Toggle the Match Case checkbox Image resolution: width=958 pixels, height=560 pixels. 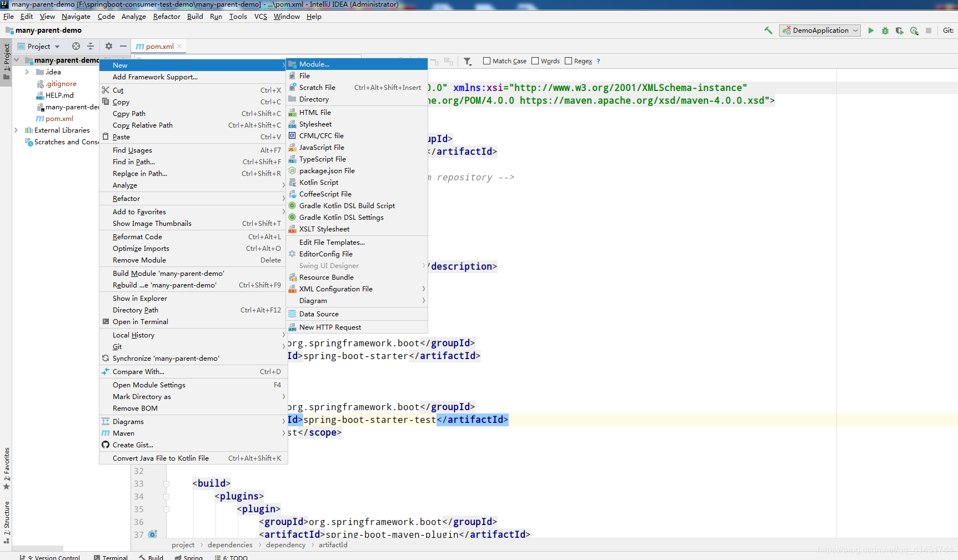(486, 61)
